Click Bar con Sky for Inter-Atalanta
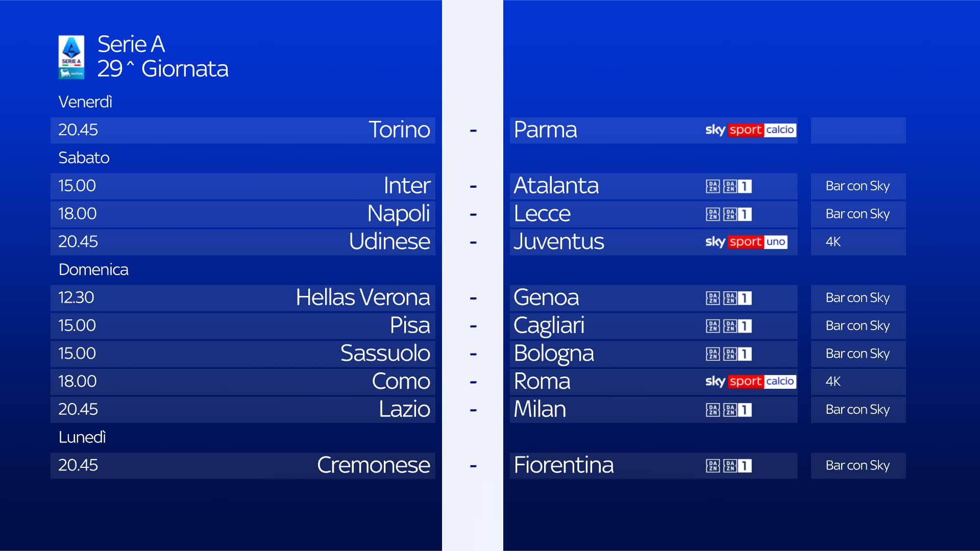Viewport: 980px width, 551px height. point(857,186)
